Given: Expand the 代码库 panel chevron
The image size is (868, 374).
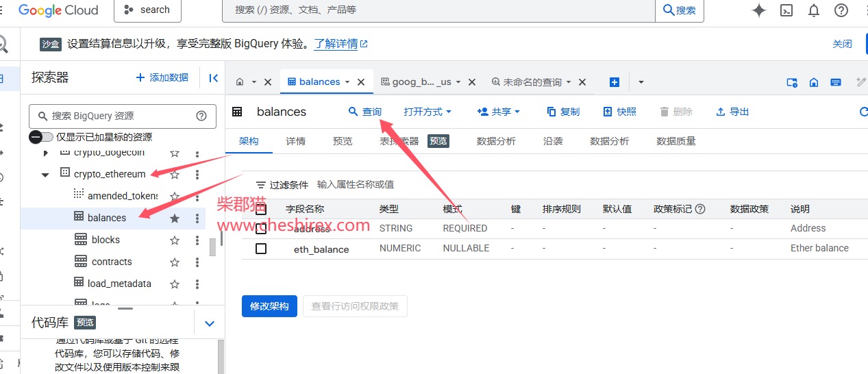Looking at the screenshot, I should [x=210, y=323].
